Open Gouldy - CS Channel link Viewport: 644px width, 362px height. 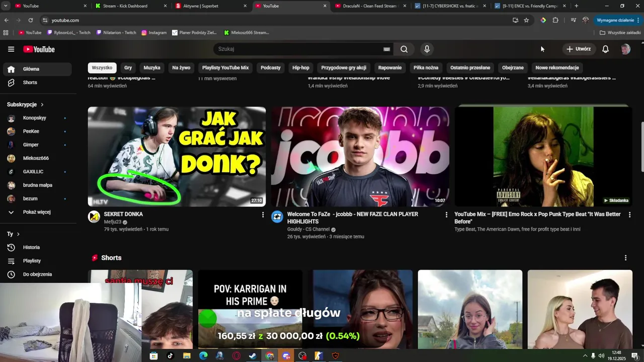pos(308,229)
